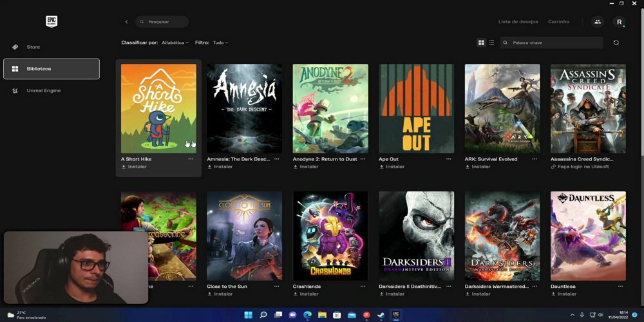Viewport: 644px width, 322px height.
Task: Install Close to the Sun
Action: [x=220, y=294]
